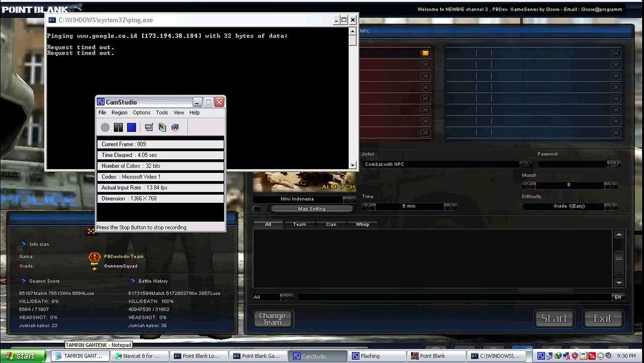Click the Start match button

click(x=554, y=319)
